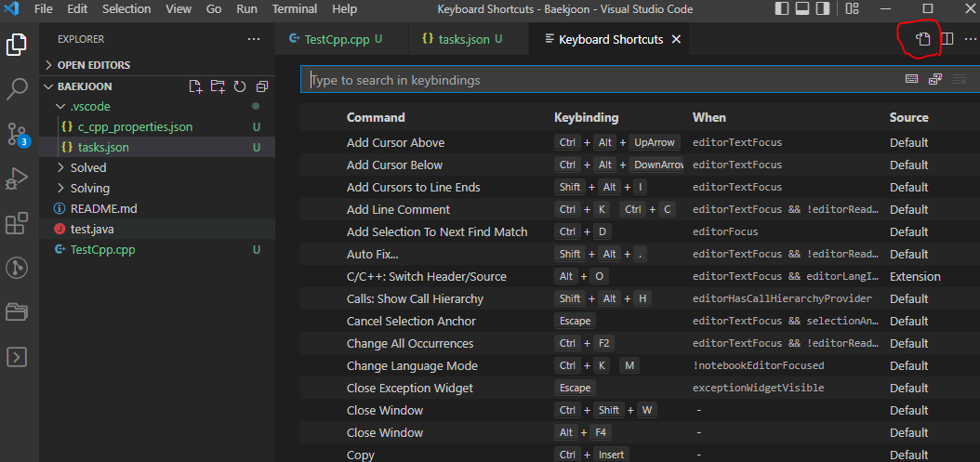Viewport: 980px width, 462px height.
Task: Refresh the BAEKJOON explorer
Action: 240,86
